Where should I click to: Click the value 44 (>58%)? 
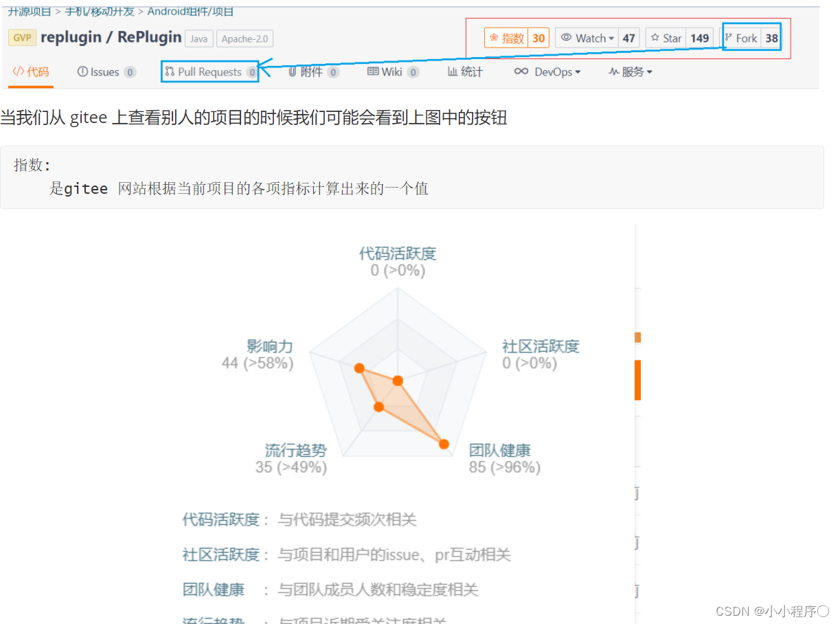pyautogui.click(x=258, y=363)
